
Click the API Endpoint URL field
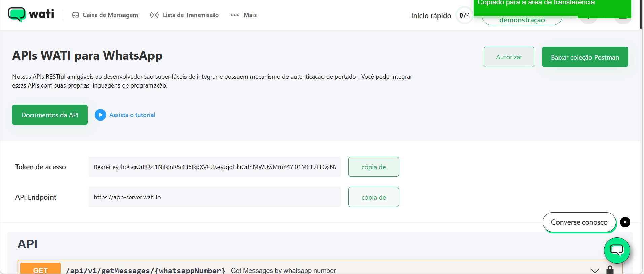point(215,197)
